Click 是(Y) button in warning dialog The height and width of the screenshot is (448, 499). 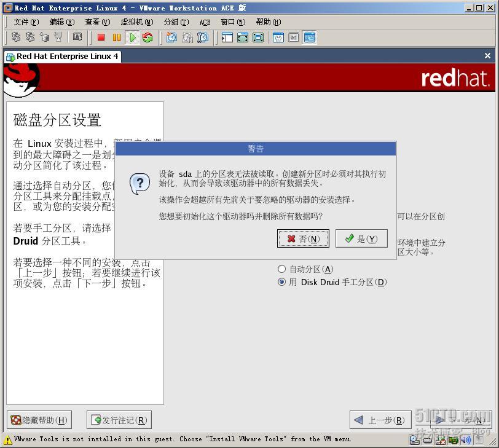click(361, 238)
